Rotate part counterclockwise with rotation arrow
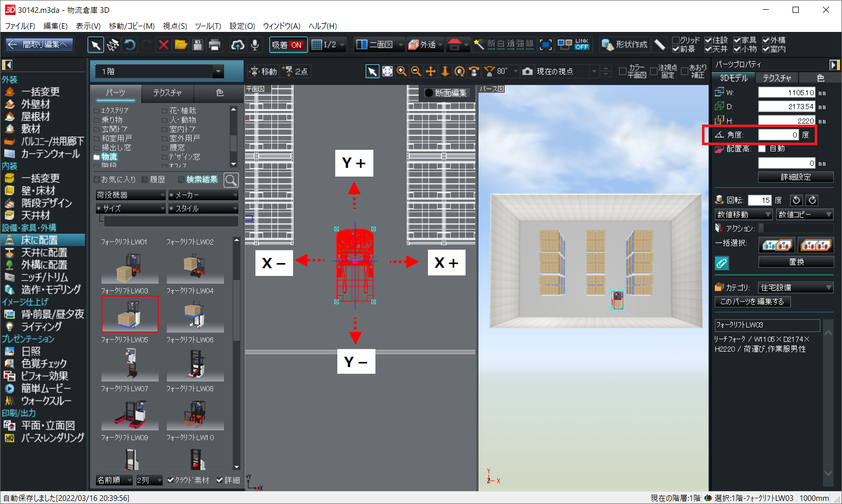The height and width of the screenshot is (504, 842). pyautogui.click(x=796, y=200)
